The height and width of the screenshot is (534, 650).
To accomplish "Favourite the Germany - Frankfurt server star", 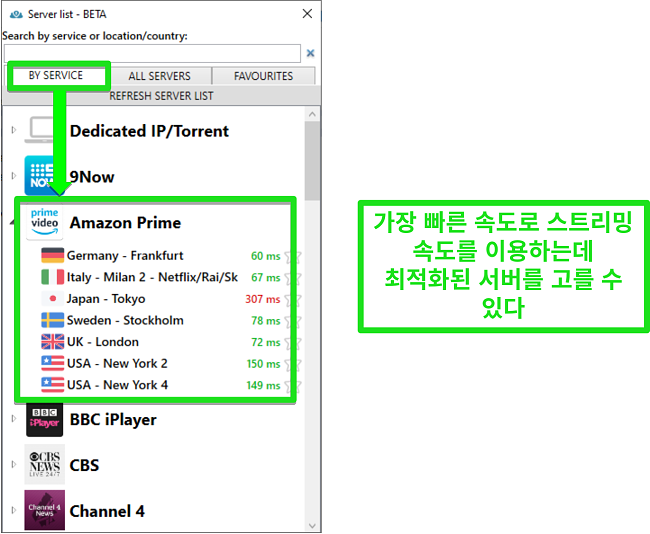I will (x=293, y=257).
